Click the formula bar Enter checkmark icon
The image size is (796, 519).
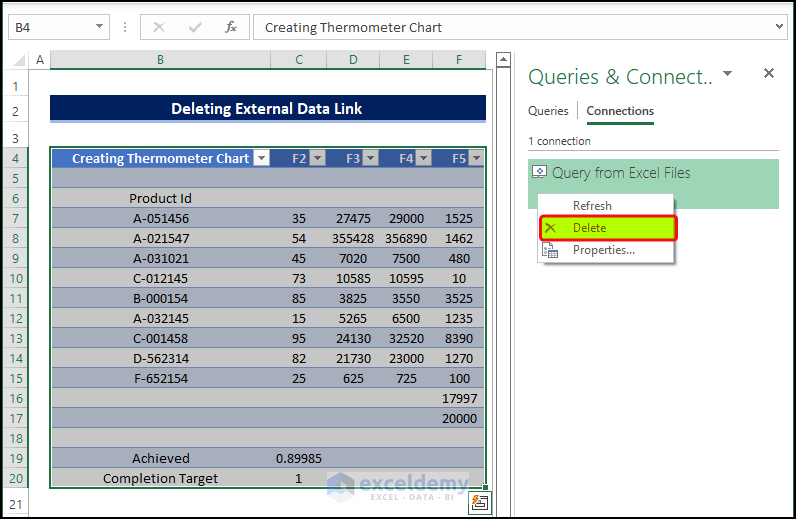click(x=195, y=27)
